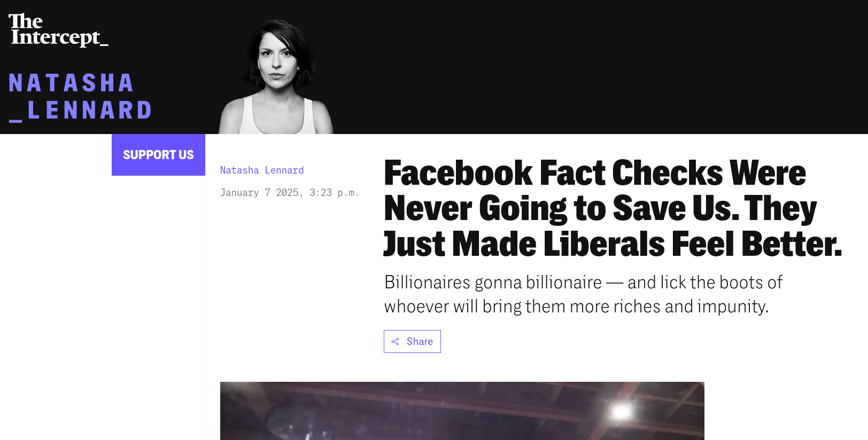Viewport: 868px width, 440px height.
Task: Click the large NATASHA column title
Action: [x=71, y=83]
